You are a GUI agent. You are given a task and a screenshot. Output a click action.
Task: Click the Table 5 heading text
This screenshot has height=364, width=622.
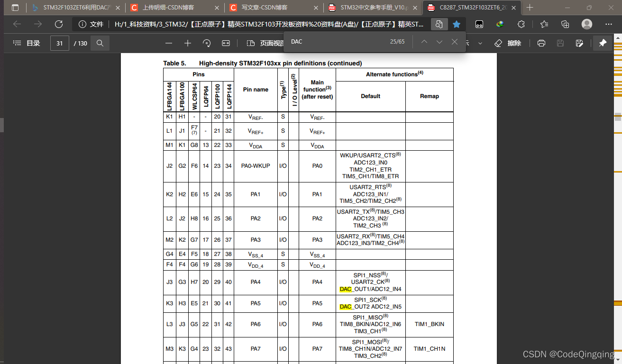tap(263, 63)
